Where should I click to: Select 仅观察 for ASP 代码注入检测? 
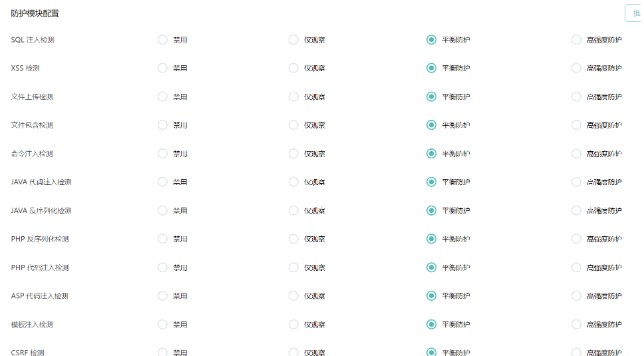[293, 296]
